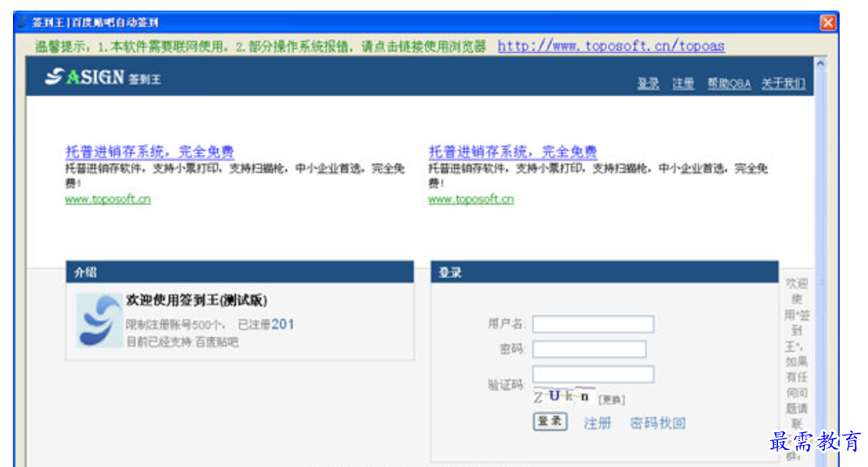Click the 登录 submit button
The image size is (868, 467).
tap(550, 422)
